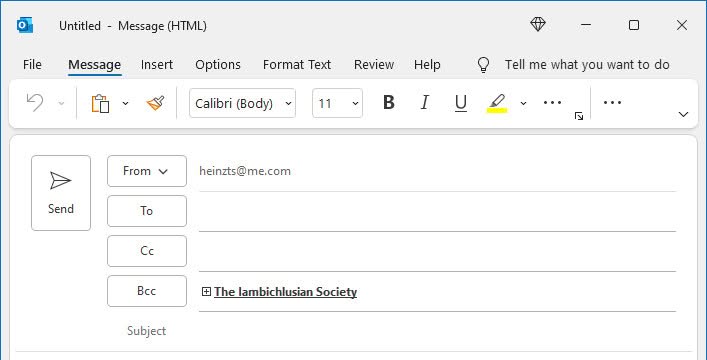Image resolution: width=707 pixels, height=360 pixels.
Task: Switch to the Format Text tab
Action: tap(297, 65)
